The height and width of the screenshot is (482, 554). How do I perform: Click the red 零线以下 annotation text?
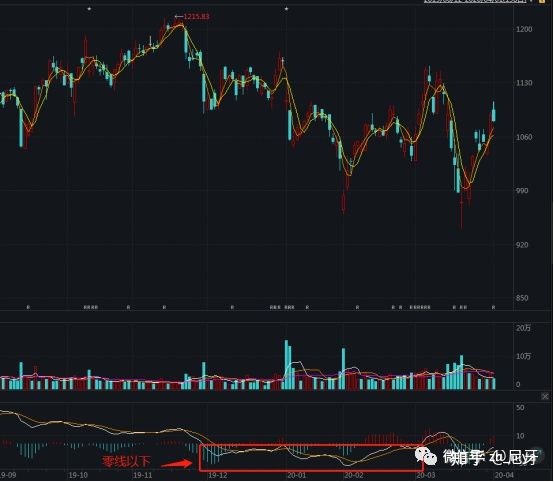coord(126,461)
